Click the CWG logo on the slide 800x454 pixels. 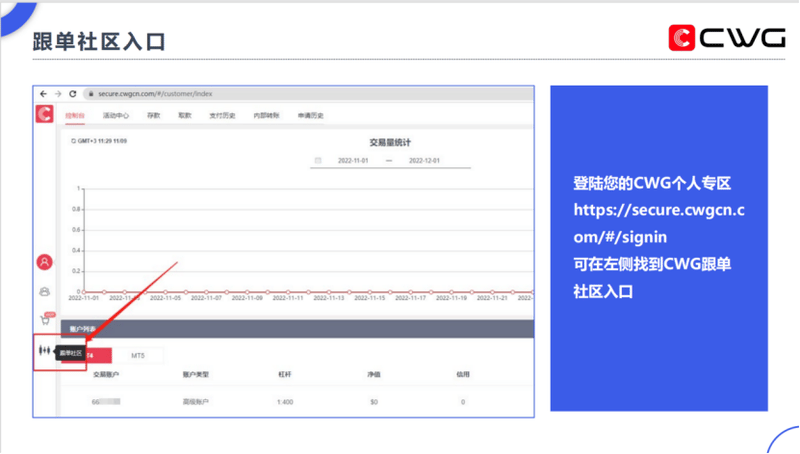click(727, 38)
